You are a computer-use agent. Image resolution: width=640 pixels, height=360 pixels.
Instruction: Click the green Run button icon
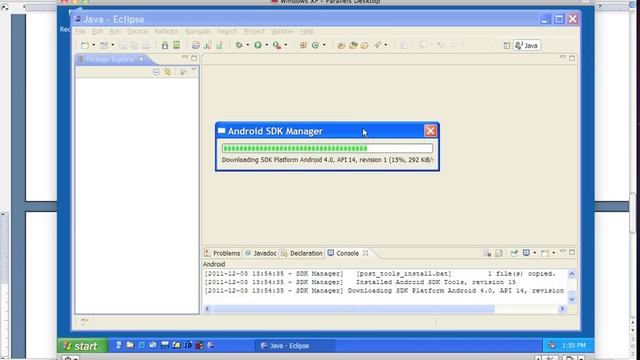point(258,45)
